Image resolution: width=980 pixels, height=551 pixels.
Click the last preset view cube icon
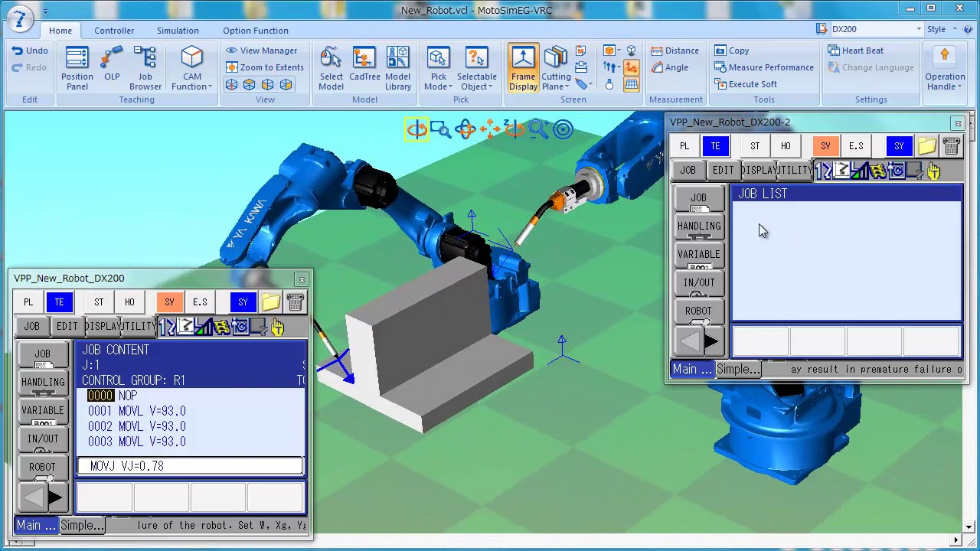(286, 84)
